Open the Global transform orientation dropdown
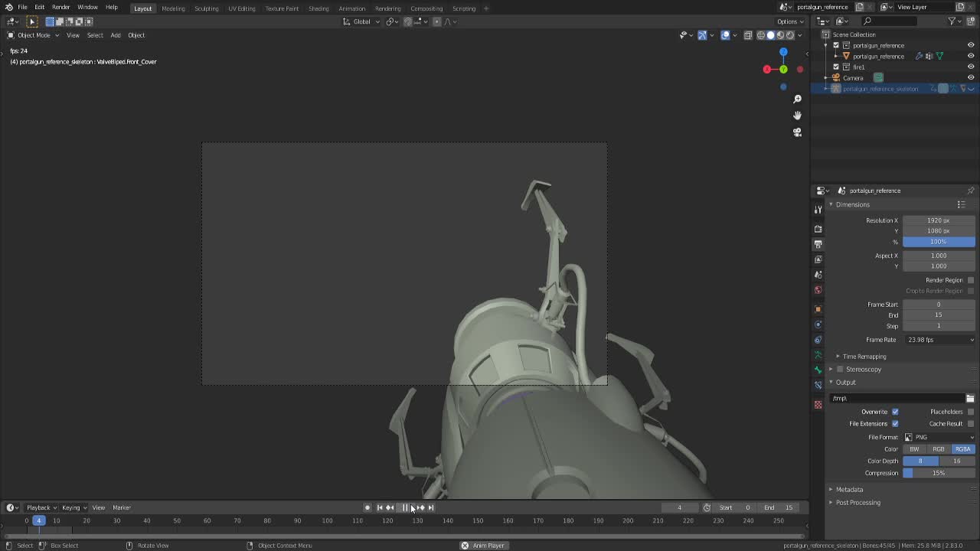The width and height of the screenshot is (980, 551). [362, 21]
